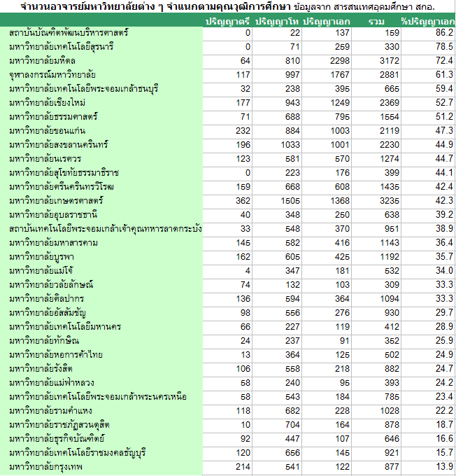Select the row มหาวิทยาลัยสงขลานครินทร์
456x476 pixels.
227,145
